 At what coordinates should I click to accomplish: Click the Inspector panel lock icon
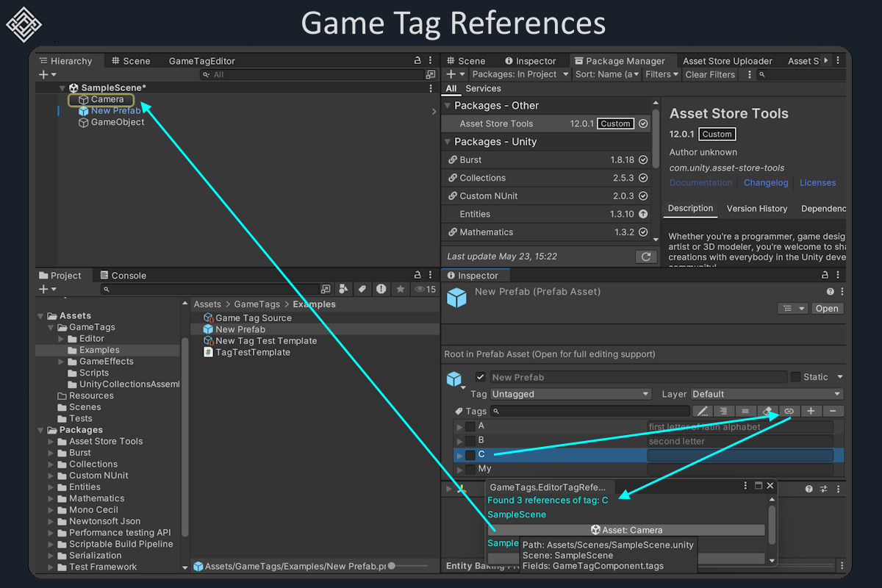pos(825,276)
